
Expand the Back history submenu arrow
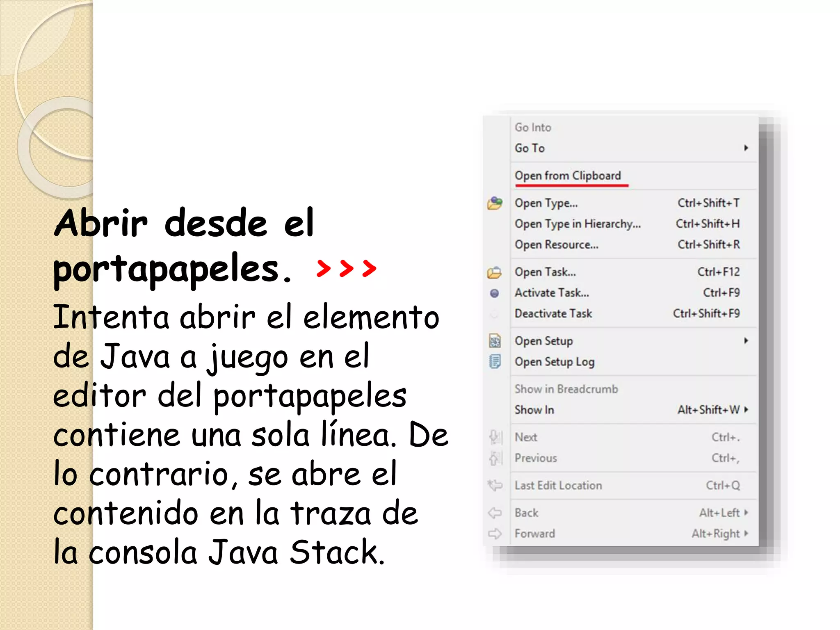[746, 513]
